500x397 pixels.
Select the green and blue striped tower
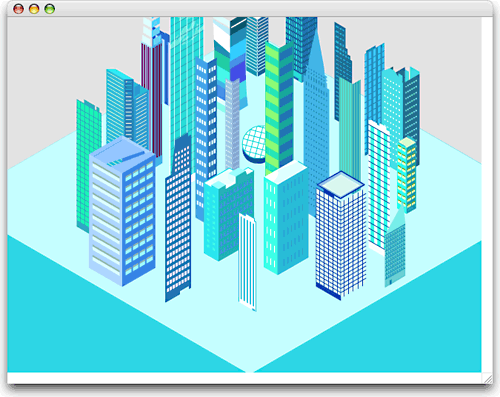click(x=279, y=108)
